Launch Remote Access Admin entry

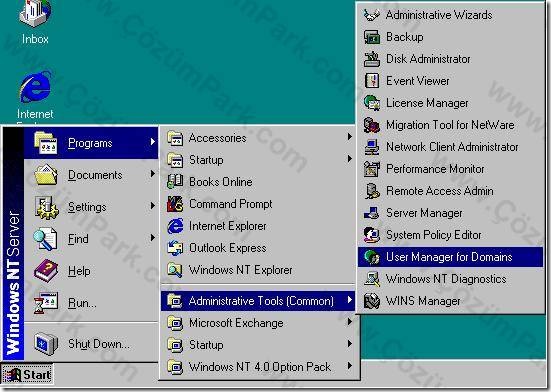pos(450,191)
